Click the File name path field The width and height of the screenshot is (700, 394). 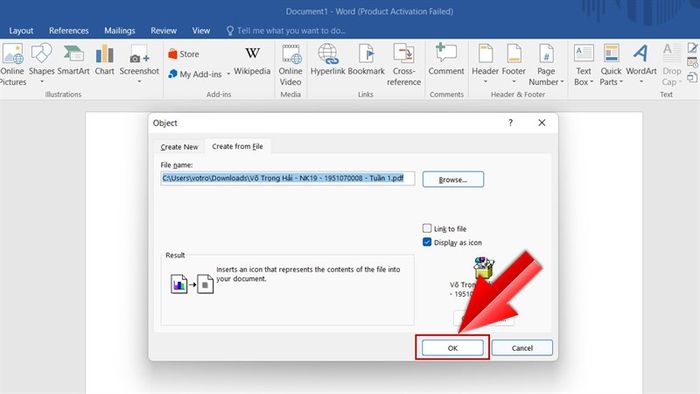point(288,178)
